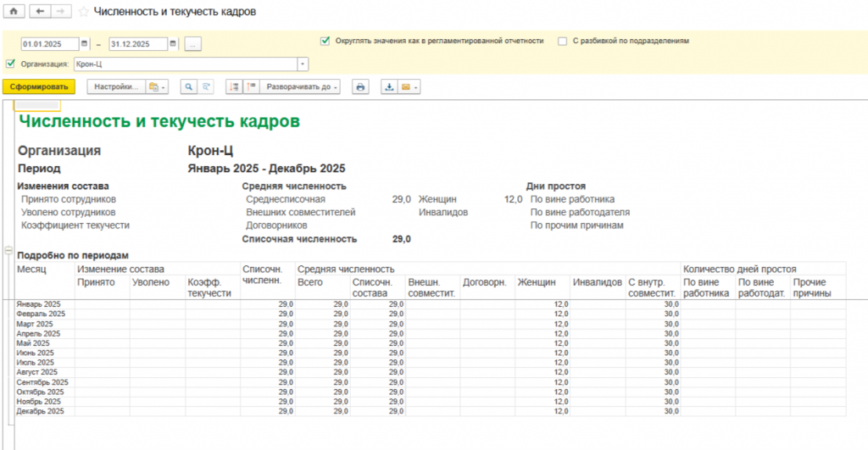This screenshot has height=450, width=868.
Task: Click the period selection ellipsis button
Action: pos(192,43)
